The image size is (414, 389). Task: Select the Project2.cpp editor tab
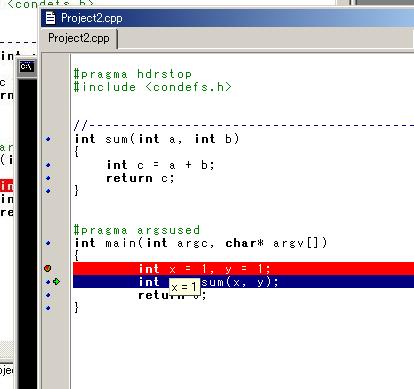pyautogui.click(x=79, y=38)
